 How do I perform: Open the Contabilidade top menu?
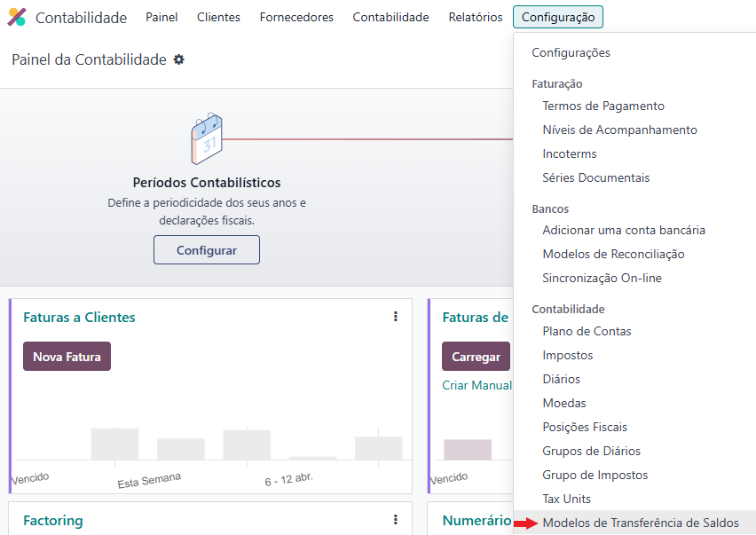click(390, 18)
